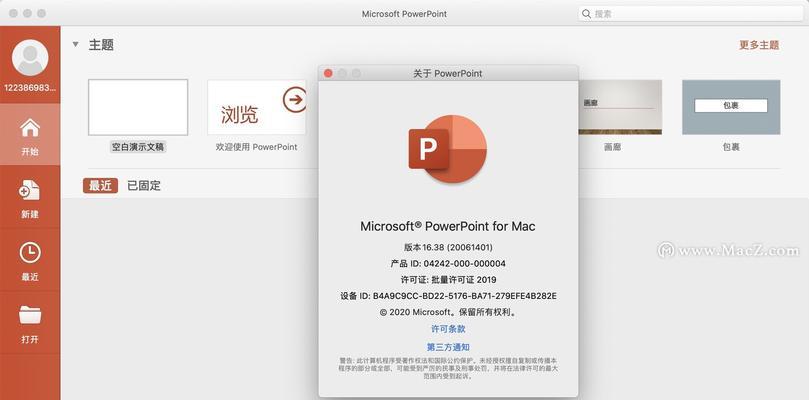Image resolution: width=809 pixels, height=400 pixels.
Task: Open 更多主题 link
Action: point(759,45)
